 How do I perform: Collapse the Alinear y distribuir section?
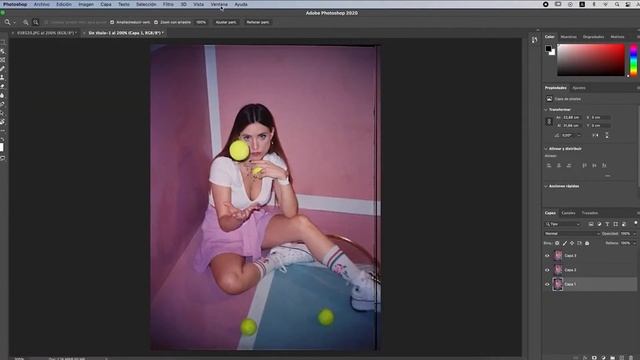tap(546, 149)
